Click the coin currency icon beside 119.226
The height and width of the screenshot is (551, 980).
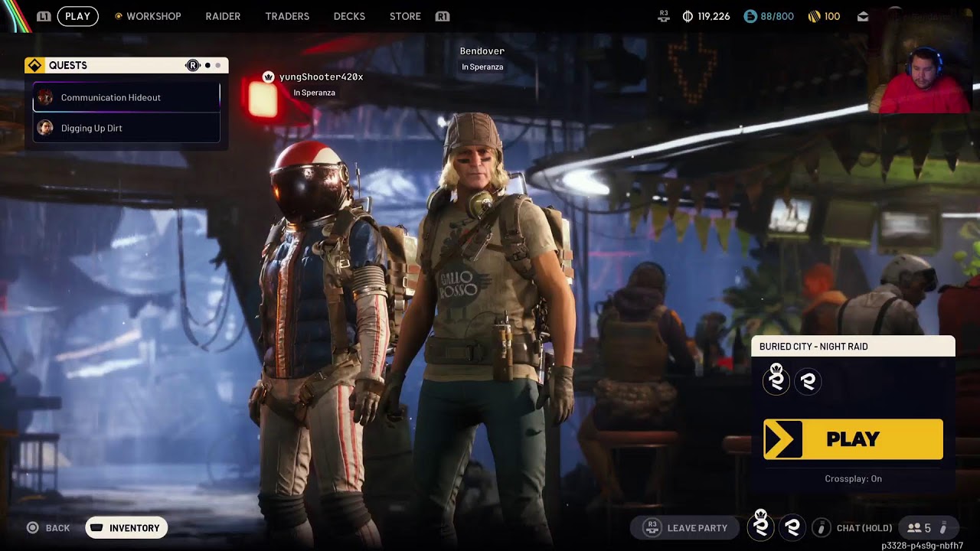(x=688, y=16)
